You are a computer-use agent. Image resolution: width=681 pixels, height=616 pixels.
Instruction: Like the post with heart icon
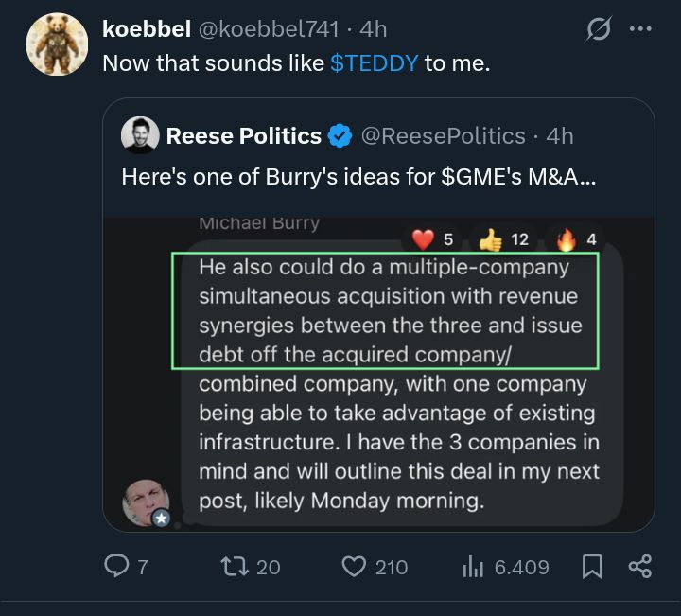(353, 567)
